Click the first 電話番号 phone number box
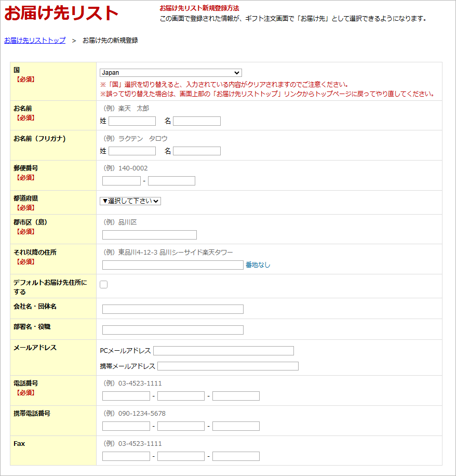This screenshot has width=456, height=476. point(126,395)
